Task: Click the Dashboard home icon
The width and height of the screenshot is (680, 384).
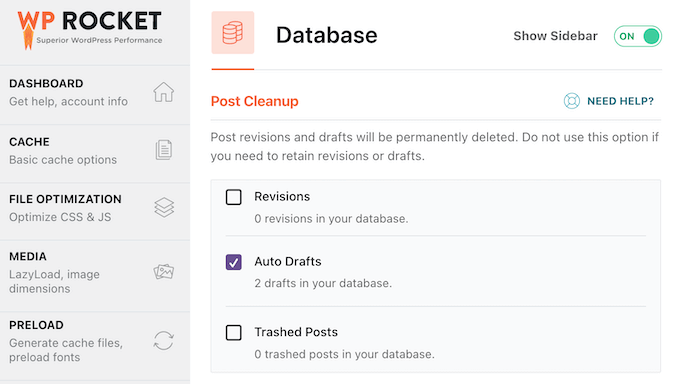Action: 163,92
